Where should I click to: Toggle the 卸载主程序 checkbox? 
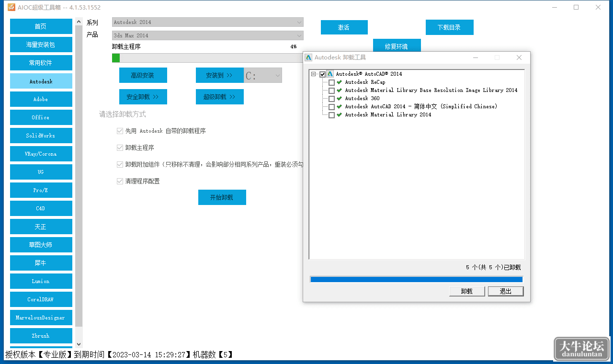[x=120, y=148]
